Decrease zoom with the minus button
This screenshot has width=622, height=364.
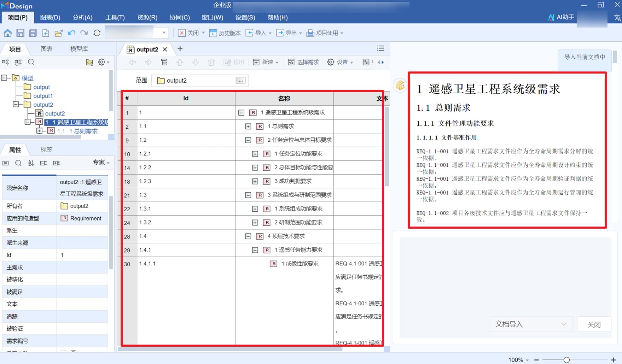536,360
